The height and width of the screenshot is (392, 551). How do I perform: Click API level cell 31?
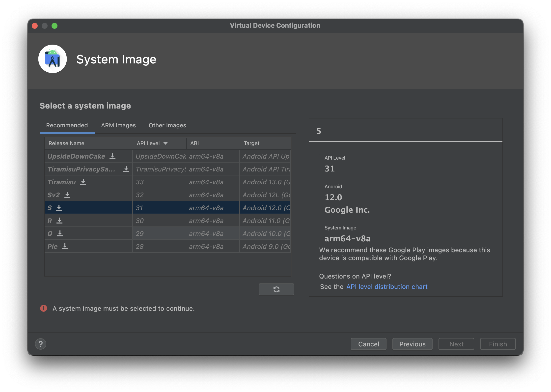(x=159, y=208)
